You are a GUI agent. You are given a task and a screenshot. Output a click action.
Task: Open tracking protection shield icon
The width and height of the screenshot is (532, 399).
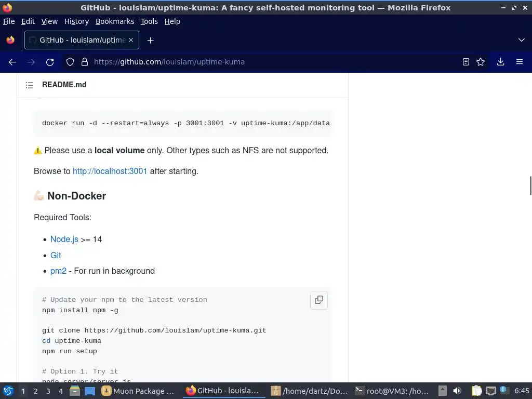pyautogui.click(x=70, y=62)
